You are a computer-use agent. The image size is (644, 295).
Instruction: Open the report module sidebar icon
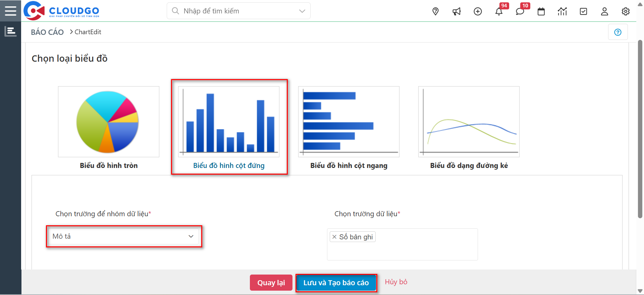10,32
